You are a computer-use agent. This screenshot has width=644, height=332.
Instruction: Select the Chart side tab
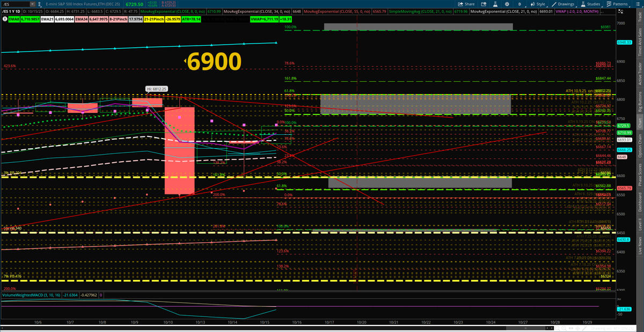click(x=640, y=122)
